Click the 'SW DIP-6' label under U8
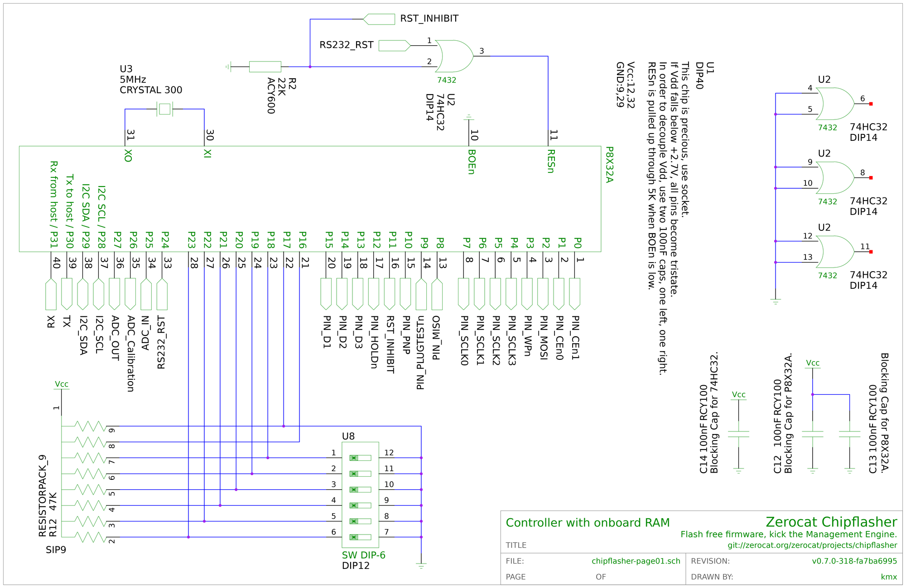This screenshot has width=906, height=588. click(x=363, y=555)
